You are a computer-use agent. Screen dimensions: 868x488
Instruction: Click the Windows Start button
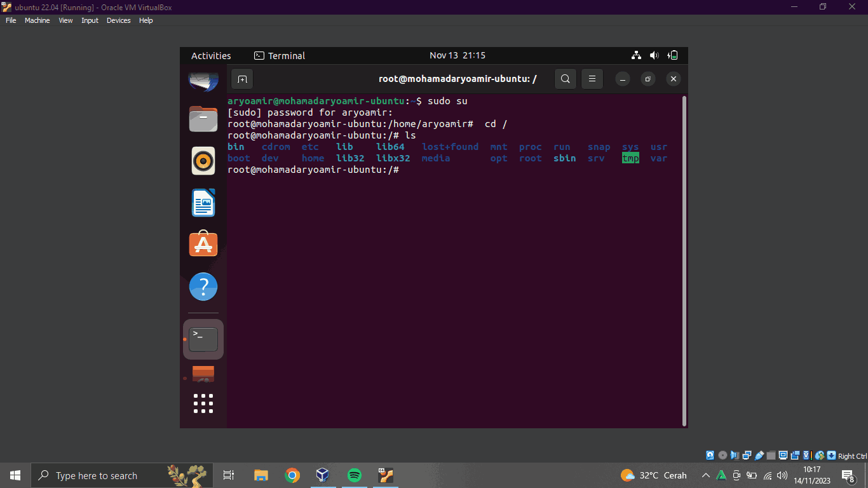[15, 475]
